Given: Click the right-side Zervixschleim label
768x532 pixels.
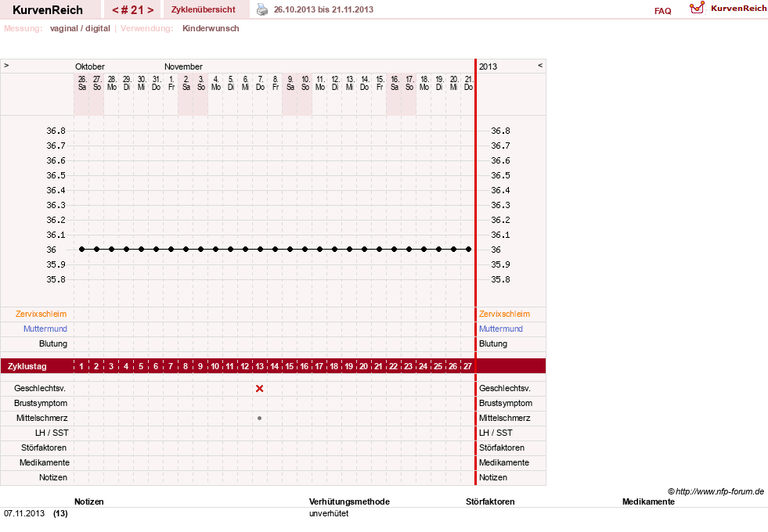Looking at the screenshot, I should click(x=504, y=314).
